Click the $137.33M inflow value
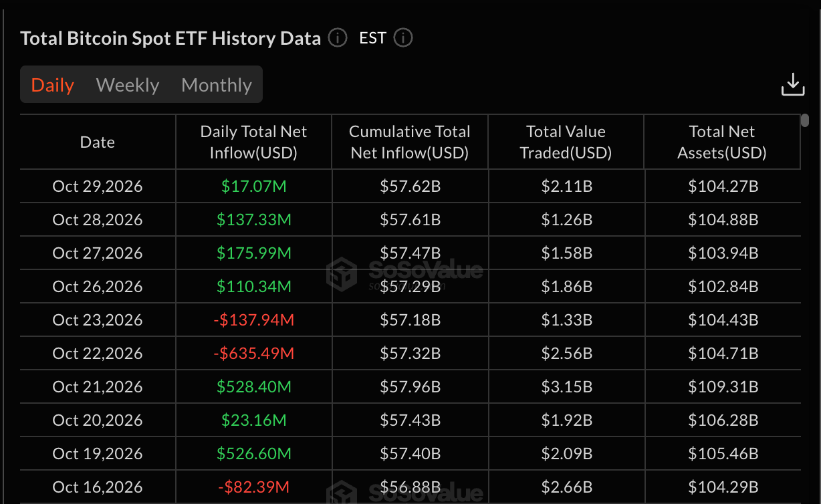This screenshot has width=821, height=504. (254, 219)
